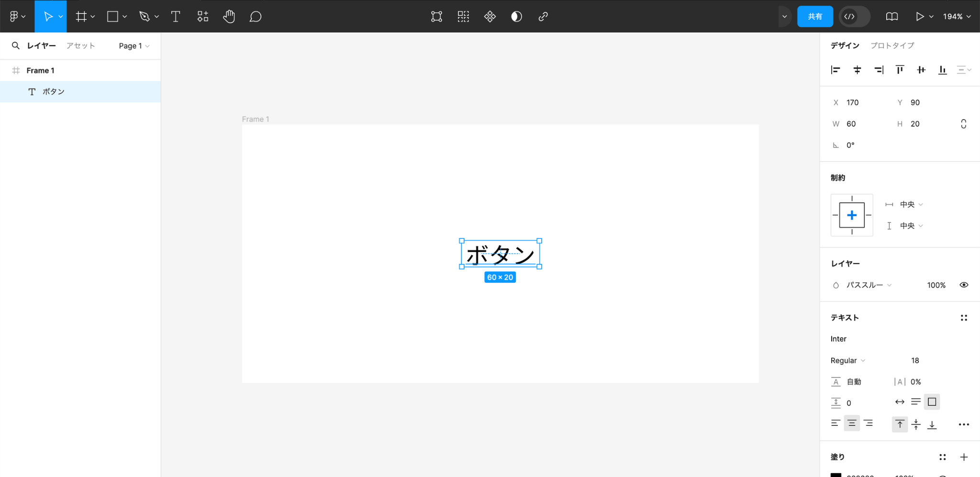Select the Pen tool
Screen dimensions: 980x477
[x=145, y=16]
